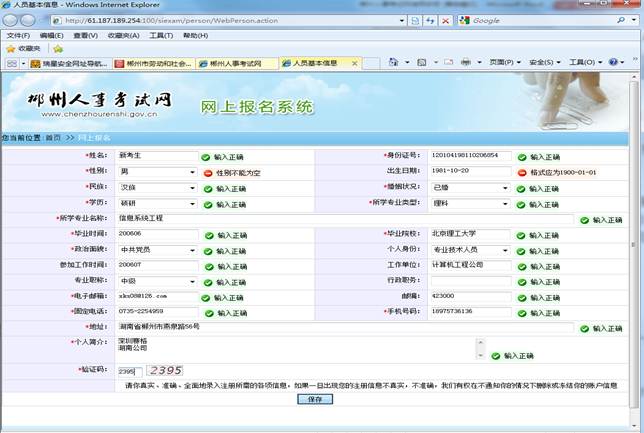Viewport: 644px width, 433px height.
Task: Open the 查看(V) menu
Action: click(x=85, y=36)
